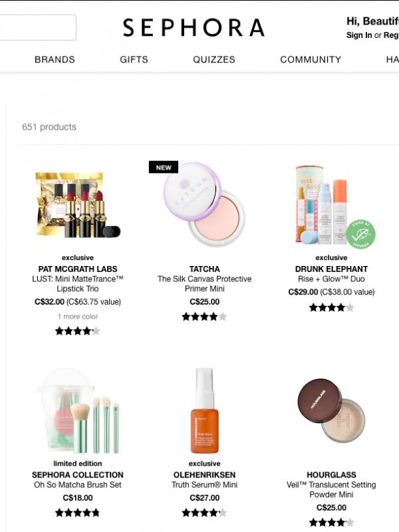Open Veil Translucent Setting Powder Mini link
Image resolution: width=399 pixels, height=532 pixels.
click(331, 489)
